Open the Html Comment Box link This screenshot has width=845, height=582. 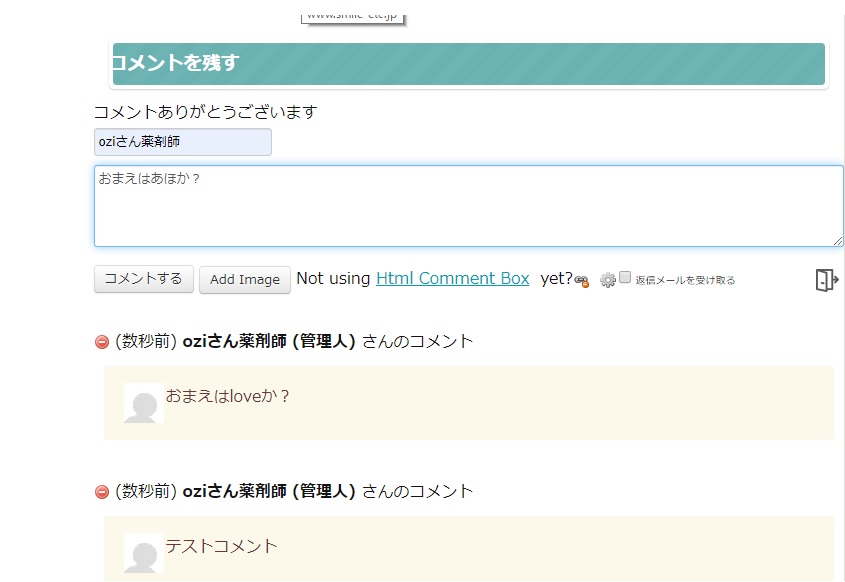(x=452, y=279)
